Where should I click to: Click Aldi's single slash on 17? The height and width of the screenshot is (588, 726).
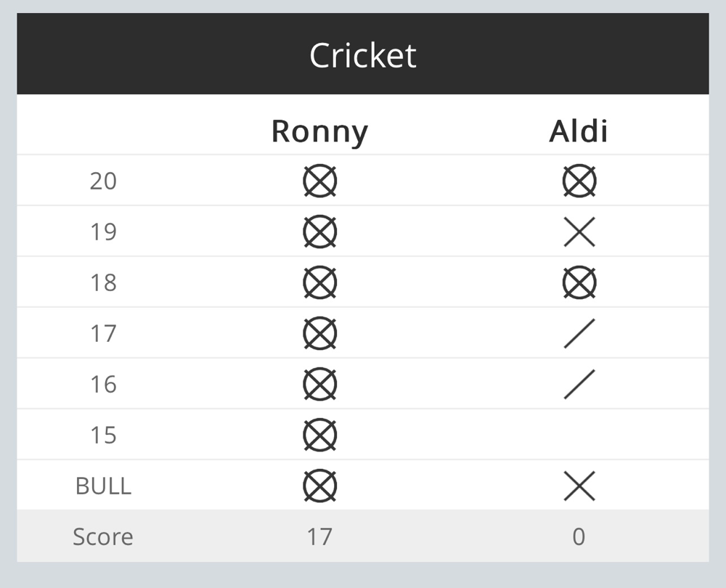(x=579, y=333)
